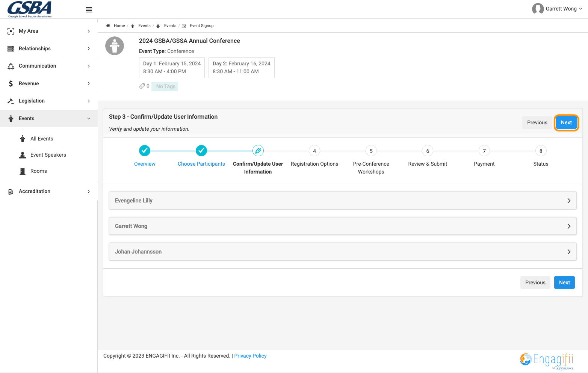Click the Home breadcrumb house icon
Screen dimensions: 588x373
[x=108, y=26]
